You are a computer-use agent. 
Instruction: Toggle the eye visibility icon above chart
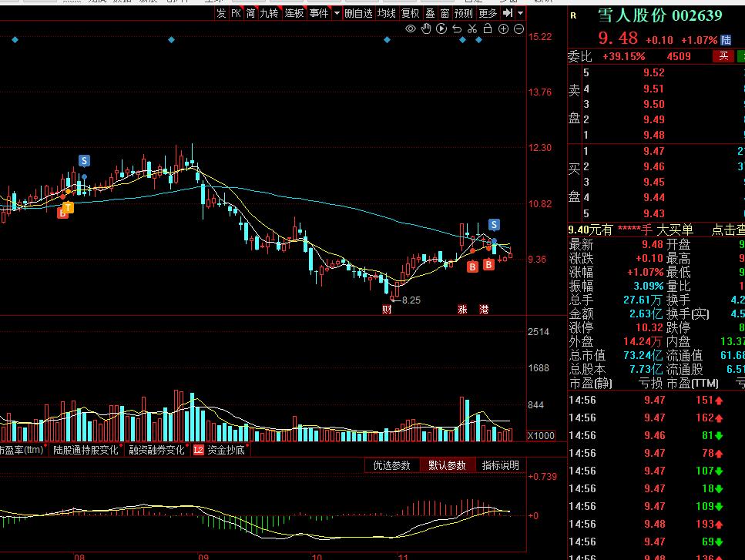pyautogui.click(x=411, y=29)
